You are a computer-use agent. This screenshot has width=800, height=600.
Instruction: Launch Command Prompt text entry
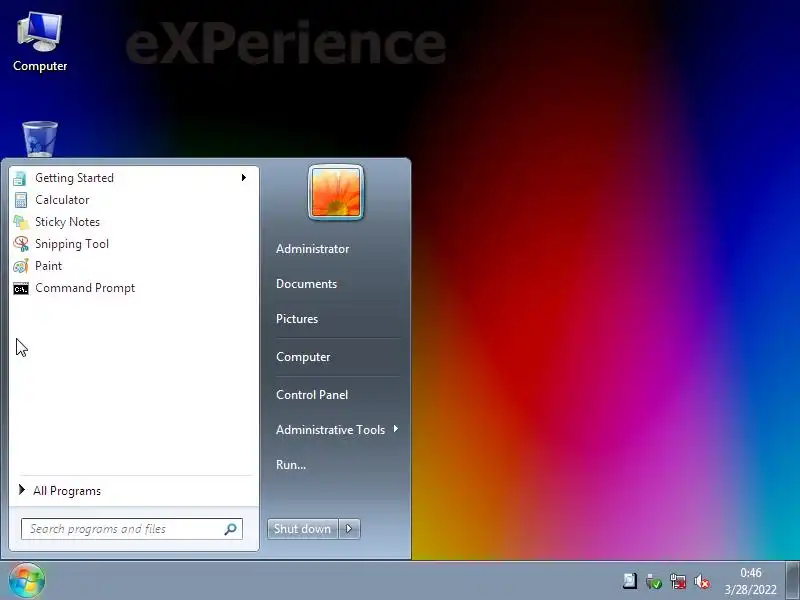coord(85,288)
